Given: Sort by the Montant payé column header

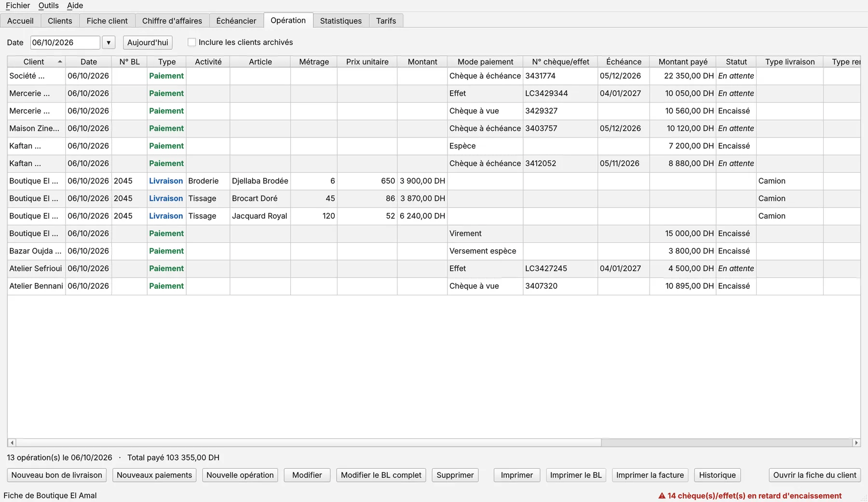Looking at the screenshot, I should coord(683,62).
